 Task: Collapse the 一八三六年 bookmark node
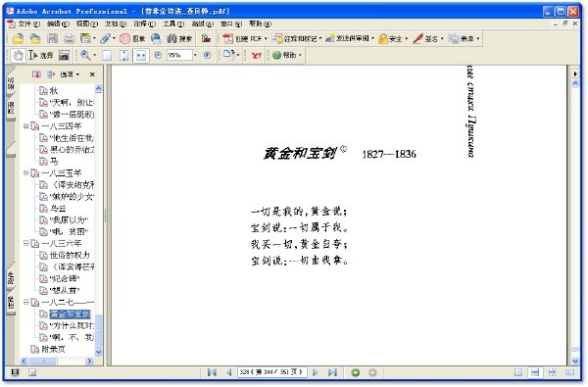point(25,243)
